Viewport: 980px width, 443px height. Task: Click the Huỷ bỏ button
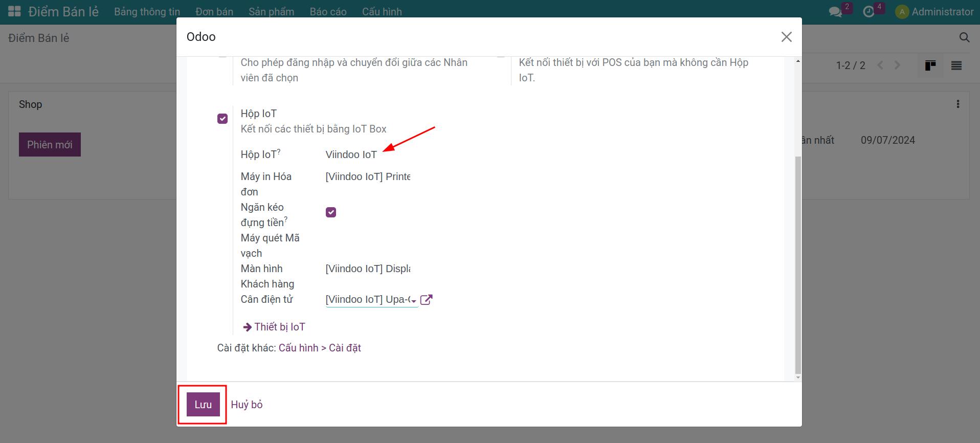coord(247,405)
